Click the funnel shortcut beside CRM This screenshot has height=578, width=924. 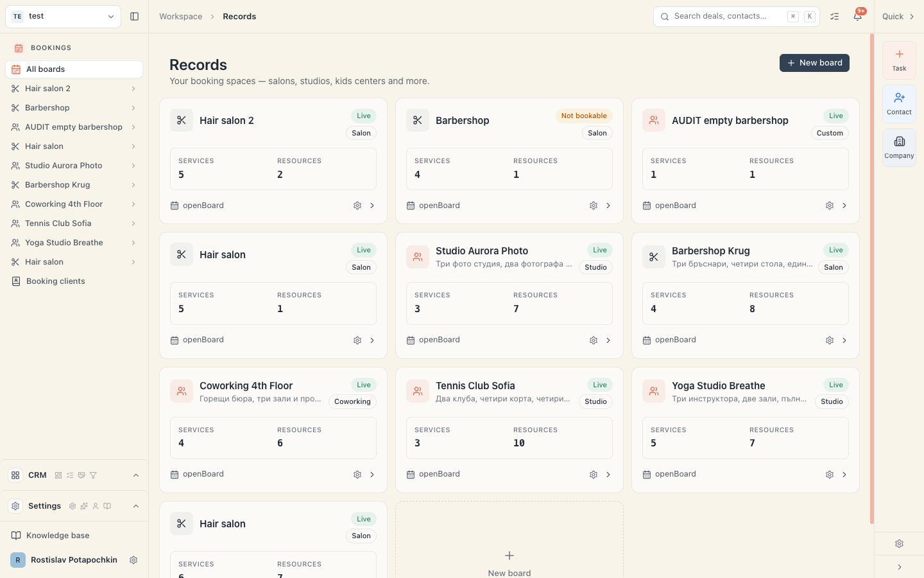[93, 475]
